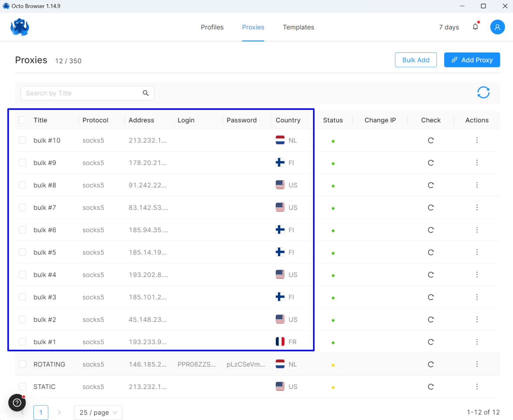Open the actions menu for bulk #1

pos(477,342)
